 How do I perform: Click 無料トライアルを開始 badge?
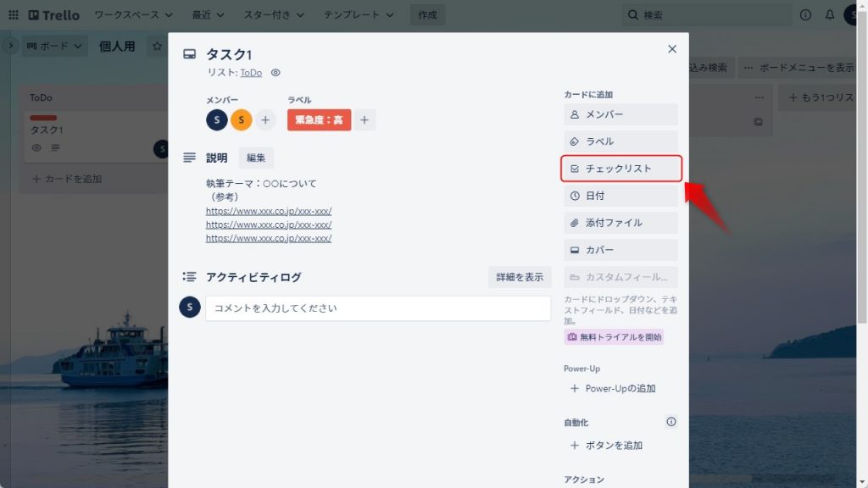pyautogui.click(x=614, y=337)
